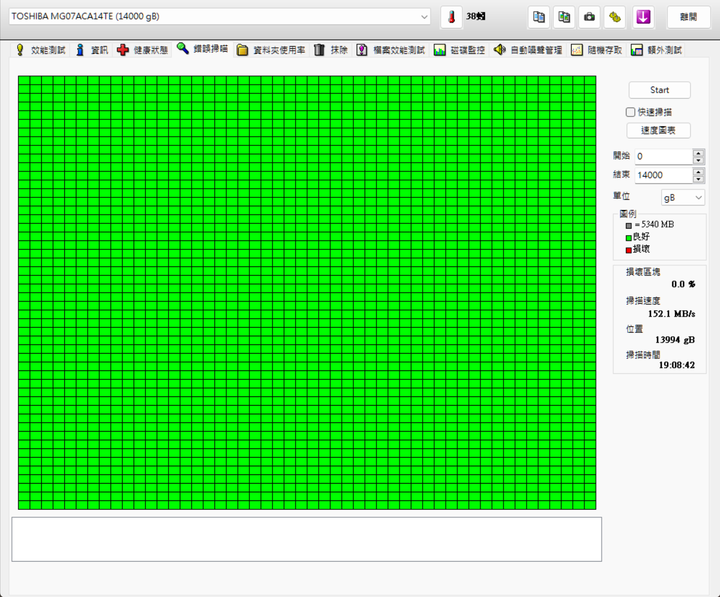Switch to the 效能測試 benchmark tab
The image size is (720, 597).
40,50
